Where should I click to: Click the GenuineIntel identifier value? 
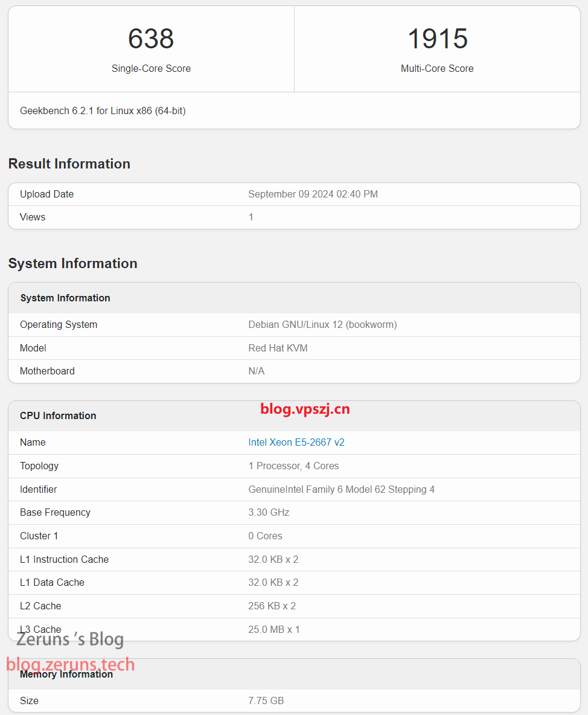point(341,489)
